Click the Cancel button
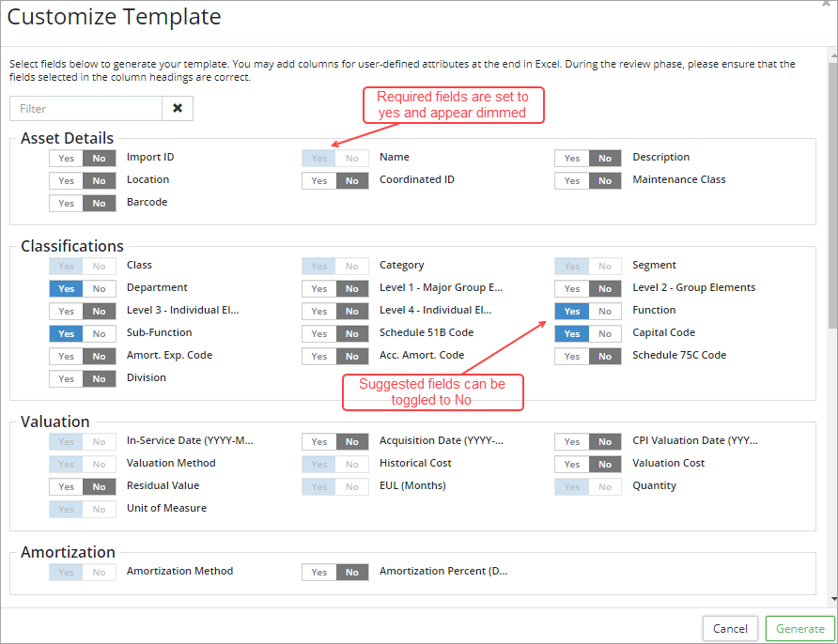 coord(730,629)
